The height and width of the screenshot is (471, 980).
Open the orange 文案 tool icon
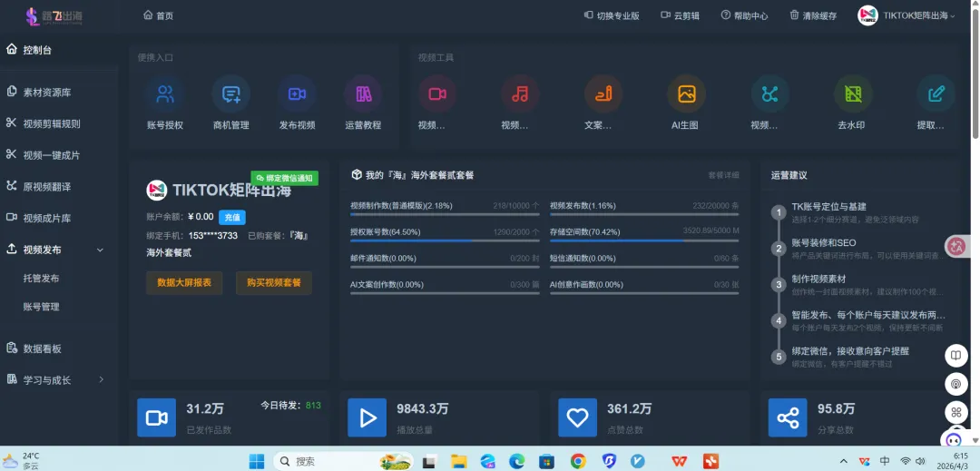point(603,94)
